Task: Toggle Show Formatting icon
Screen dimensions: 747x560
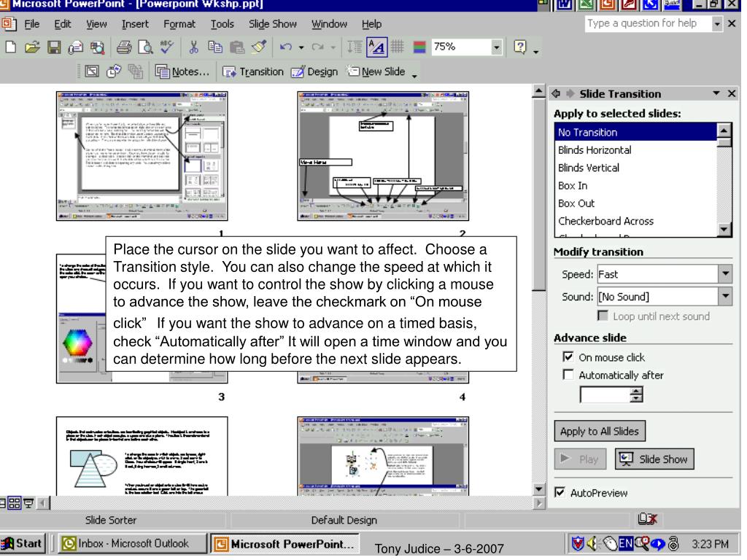Action: [377, 47]
